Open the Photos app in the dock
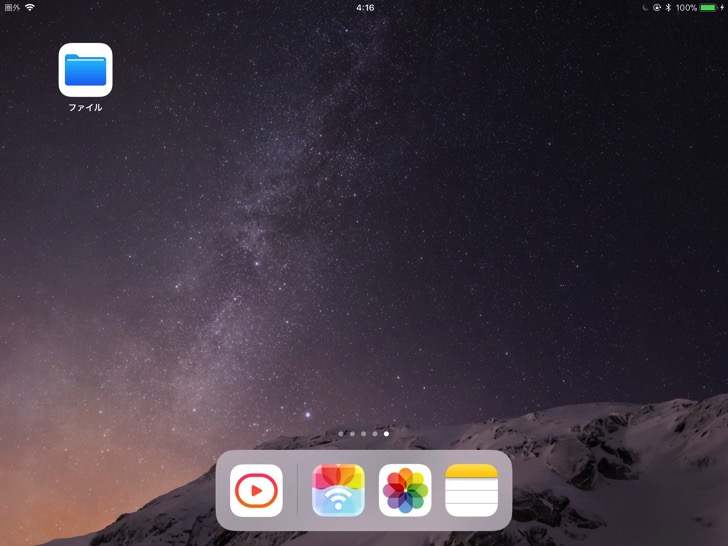Screen dimensions: 728x546 (x=405, y=490)
